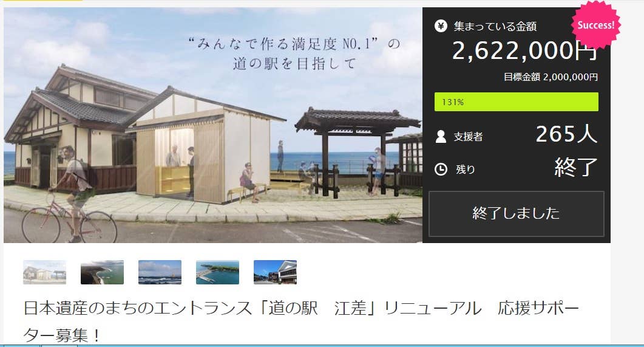The image size is (644, 347).
Task: Click the 支援者 label
Action: click(468, 137)
